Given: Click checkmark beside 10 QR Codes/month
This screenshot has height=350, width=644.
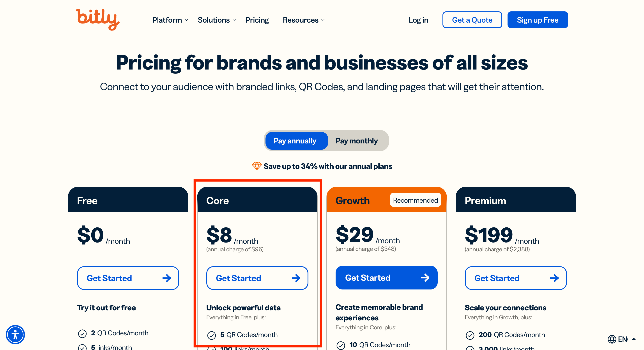Looking at the screenshot, I should pyautogui.click(x=341, y=345).
